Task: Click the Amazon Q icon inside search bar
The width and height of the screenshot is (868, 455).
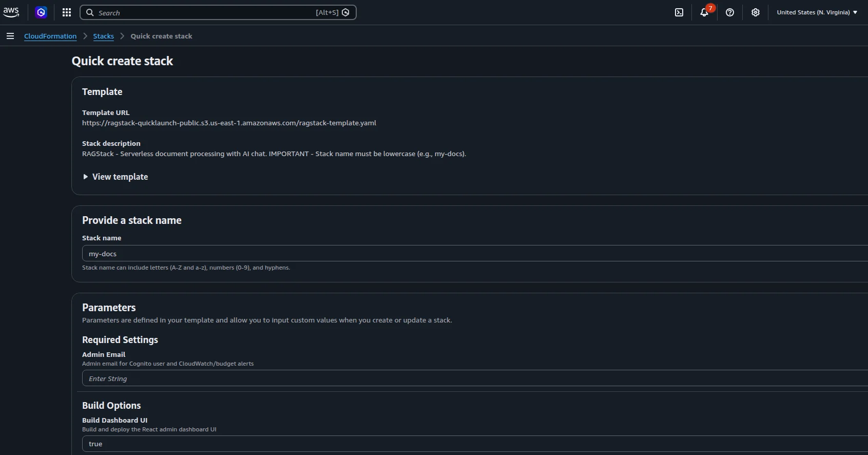Action: (x=346, y=12)
